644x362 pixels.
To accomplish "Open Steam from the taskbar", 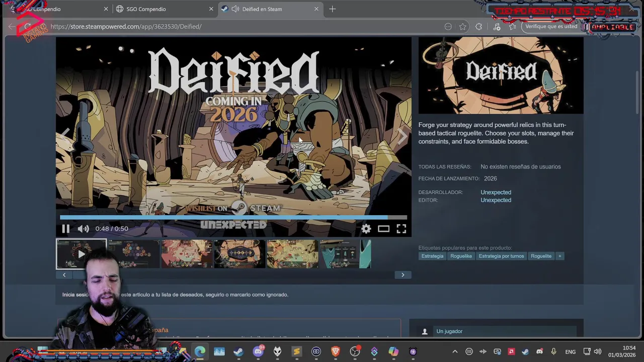I will click(x=238, y=352).
